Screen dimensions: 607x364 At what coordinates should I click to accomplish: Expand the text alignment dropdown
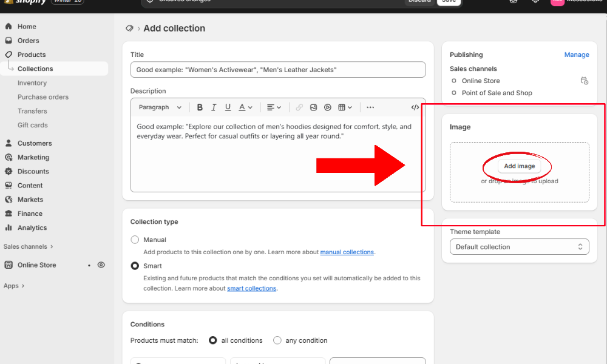(x=274, y=107)
